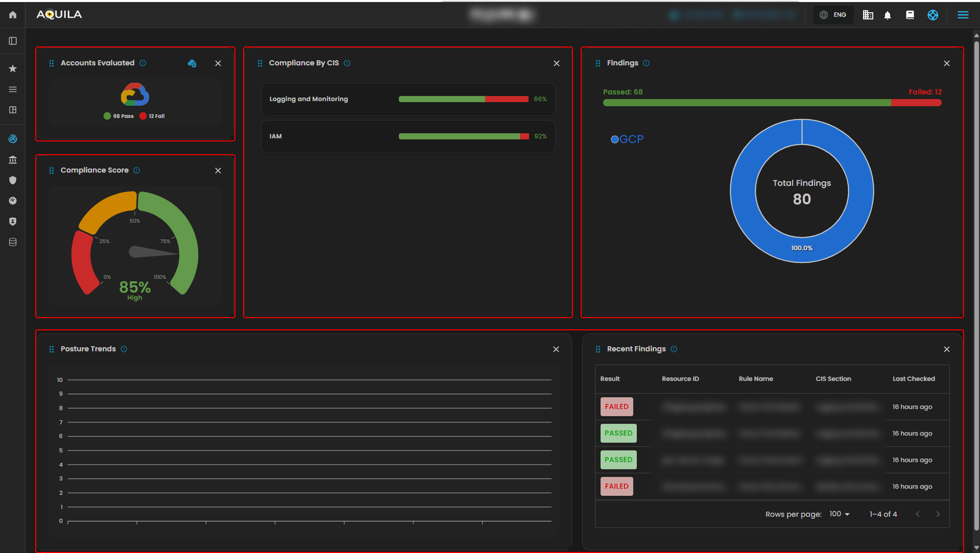Toggle the GCP legend in Findings chart

[627, 139]
